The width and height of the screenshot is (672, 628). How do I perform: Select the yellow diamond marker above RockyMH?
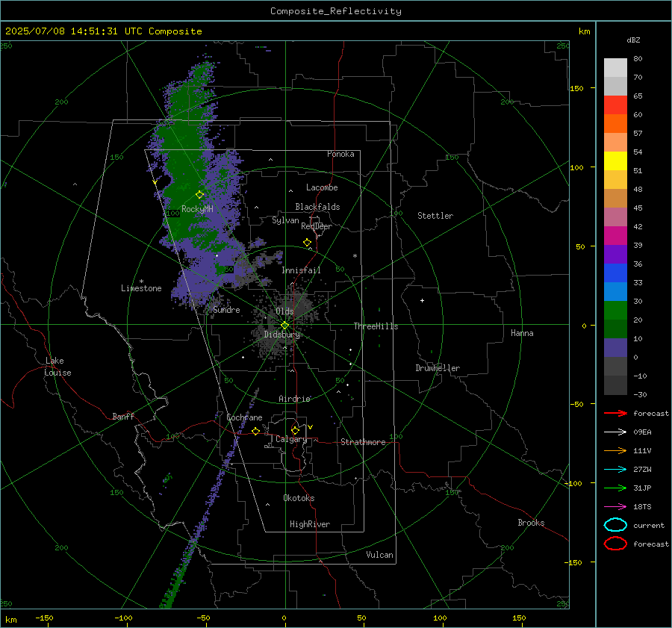pos(199,195)
